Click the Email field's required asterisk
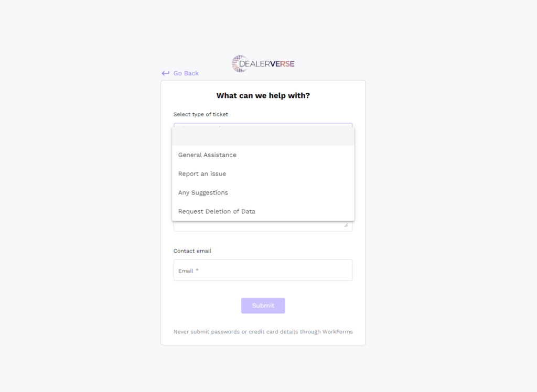The image size is (537, 392). tap(197, 270)
